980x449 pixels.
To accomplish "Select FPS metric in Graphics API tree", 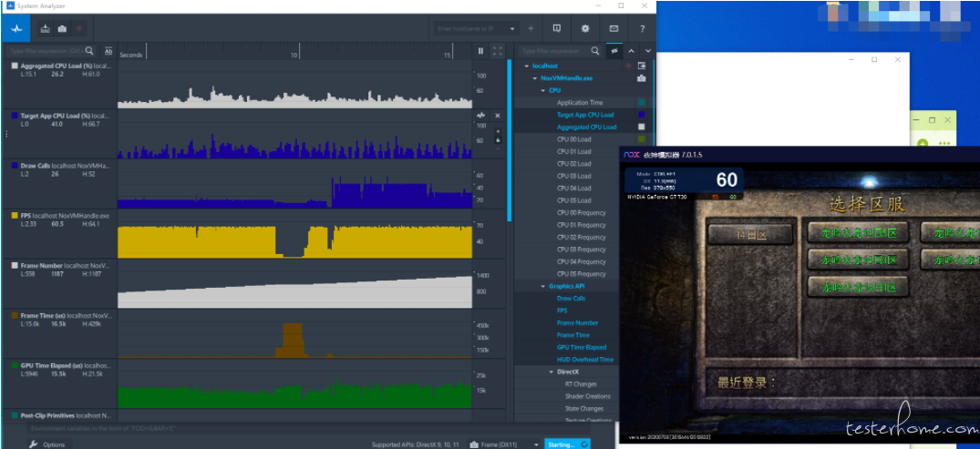I will (562, 311).
